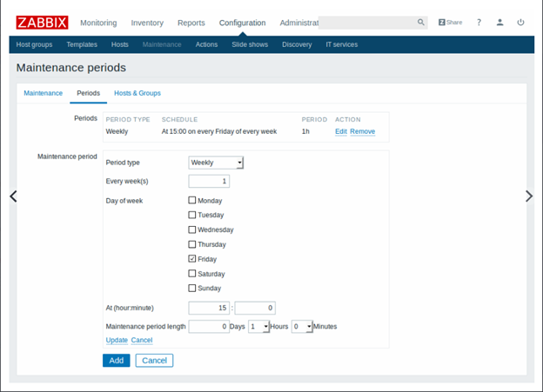This screenshot has width=543, height=392.
Task: Click the 'Maintenance periods' heading
Action: [71, 68]
